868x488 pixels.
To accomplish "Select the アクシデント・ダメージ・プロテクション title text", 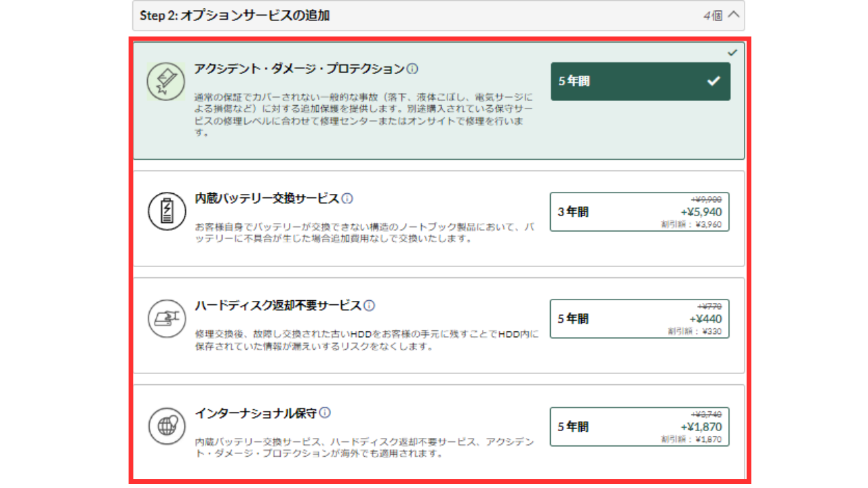I will 299,69.
